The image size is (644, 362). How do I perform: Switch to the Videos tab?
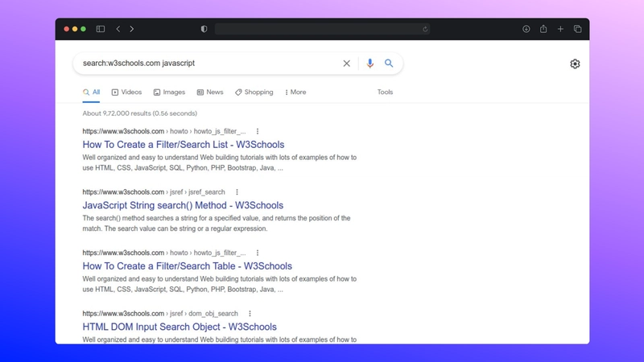(126, 93)
